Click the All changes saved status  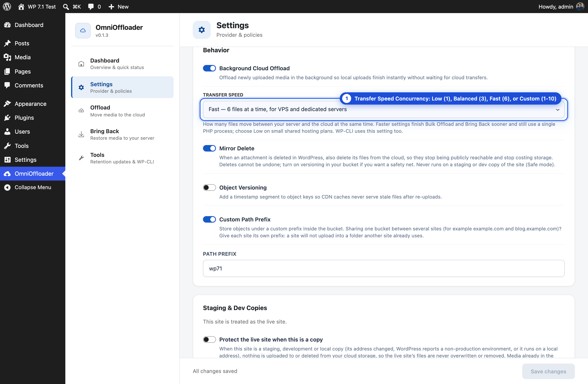[215, 371]
